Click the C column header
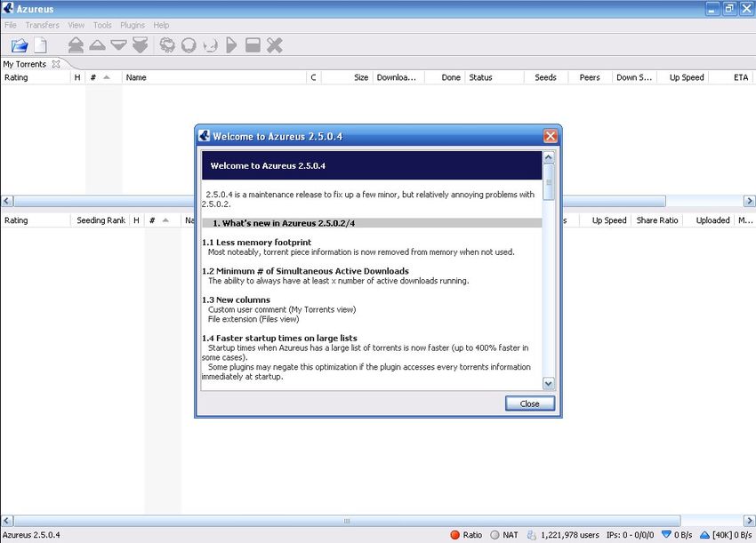 [314, 77]
